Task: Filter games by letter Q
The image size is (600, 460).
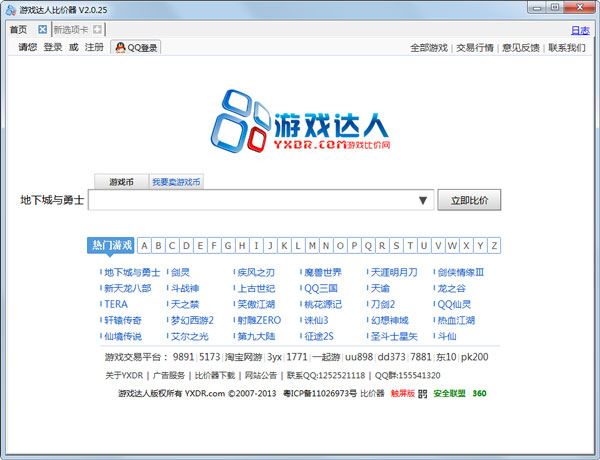Action: point(368,246)
